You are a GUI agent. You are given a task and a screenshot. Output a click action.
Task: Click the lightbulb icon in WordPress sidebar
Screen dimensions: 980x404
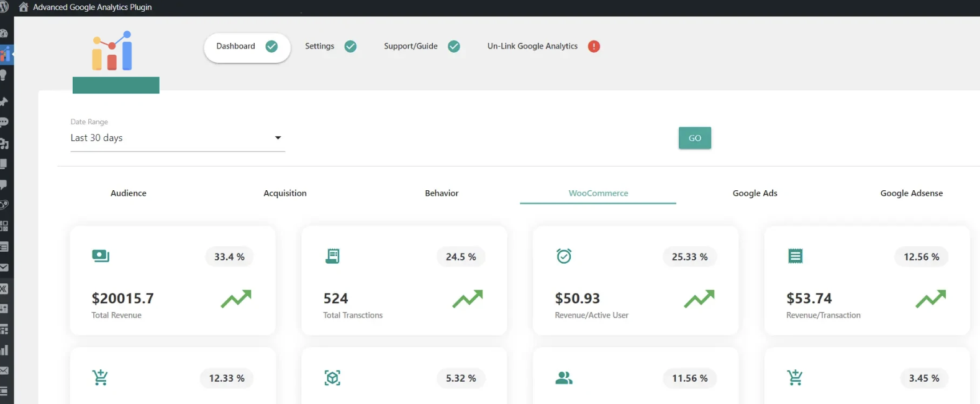[3, 75]
